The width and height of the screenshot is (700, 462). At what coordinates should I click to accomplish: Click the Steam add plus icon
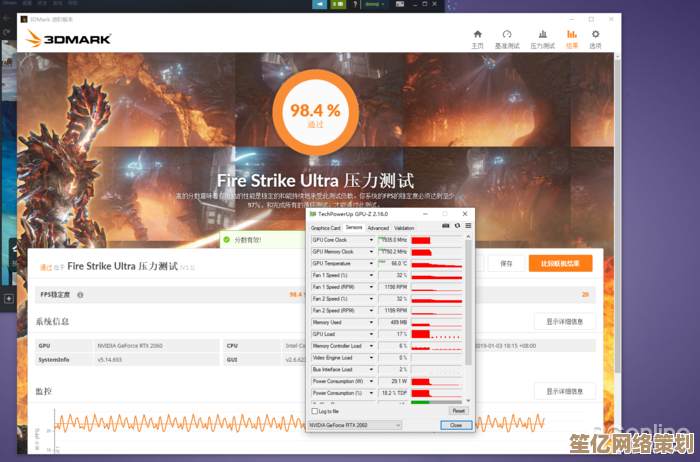[8, 299]
